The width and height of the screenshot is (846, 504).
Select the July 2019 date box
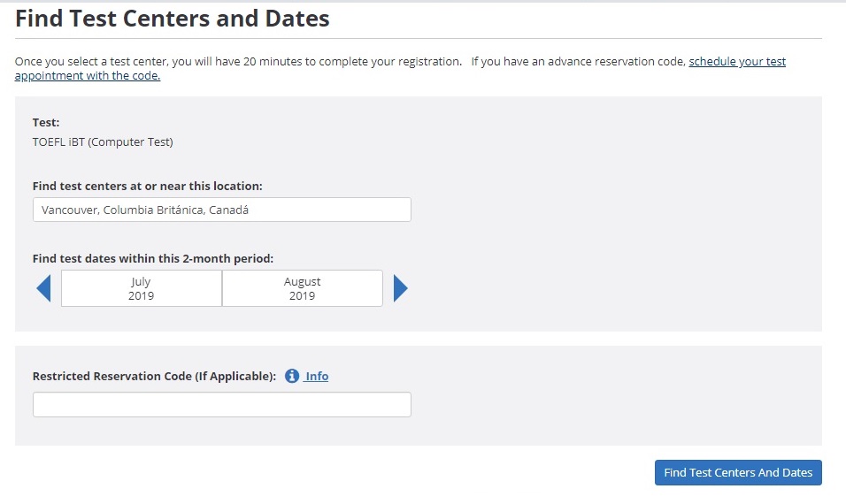tap(141, 288)
